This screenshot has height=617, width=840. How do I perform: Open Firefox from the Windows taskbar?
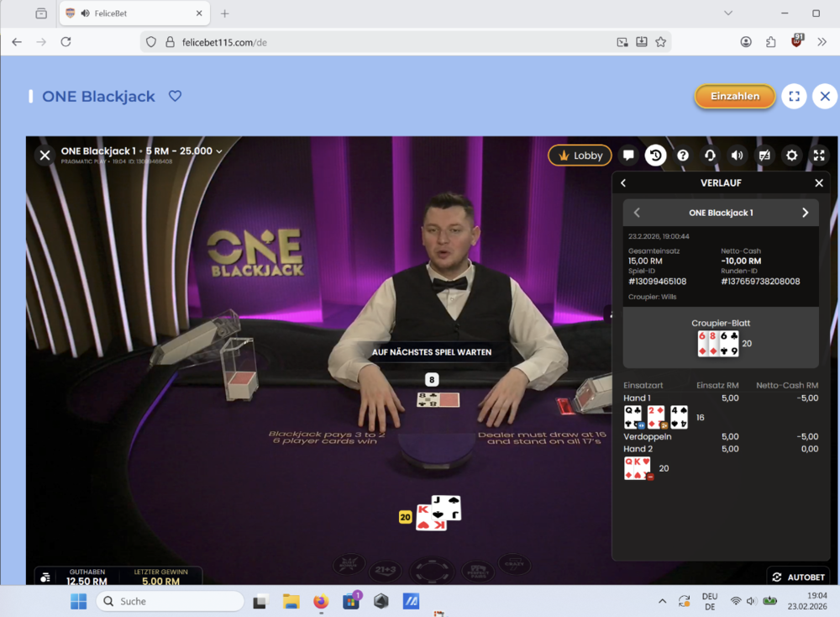pos(320,601)
